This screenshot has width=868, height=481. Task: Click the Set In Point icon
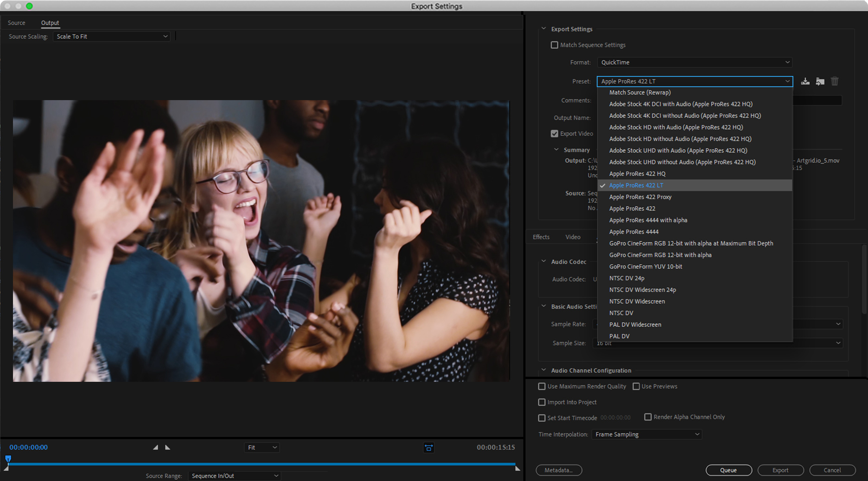click(x=155, y=447)
